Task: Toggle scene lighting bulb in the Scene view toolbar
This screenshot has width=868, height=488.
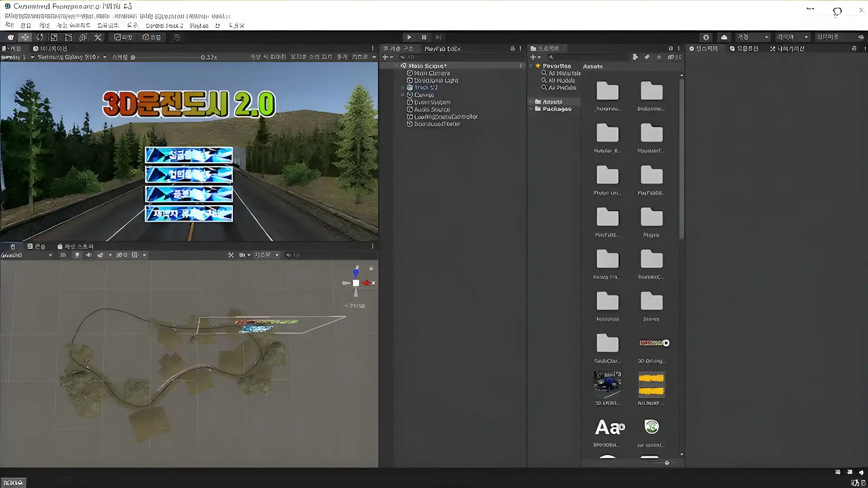Action: click(x=77, y=255)
